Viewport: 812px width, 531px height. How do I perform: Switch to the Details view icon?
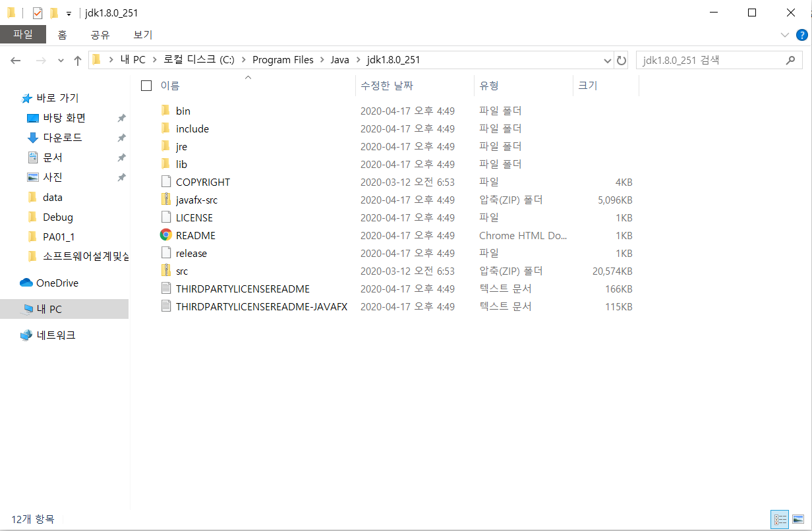point(780,519)
